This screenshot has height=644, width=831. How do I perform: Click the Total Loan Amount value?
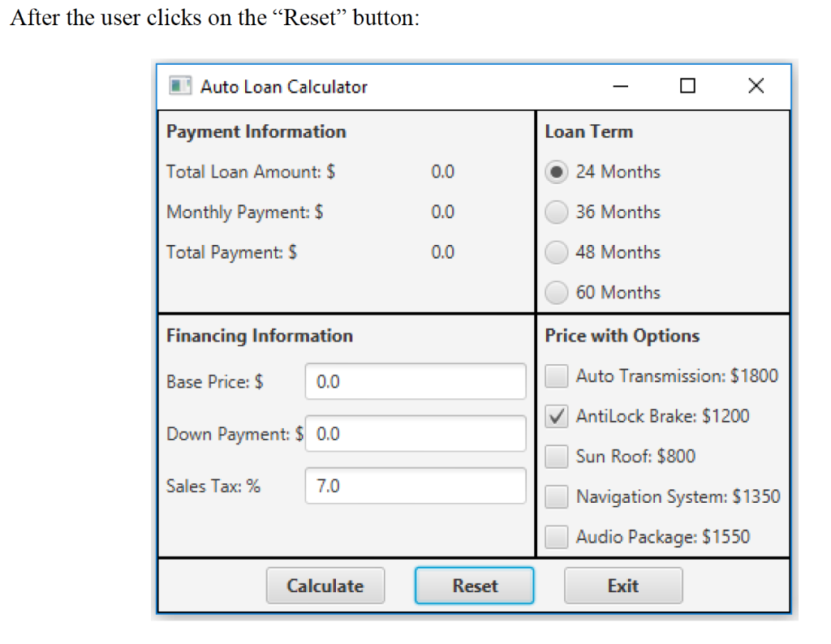(x=443, y=172)
